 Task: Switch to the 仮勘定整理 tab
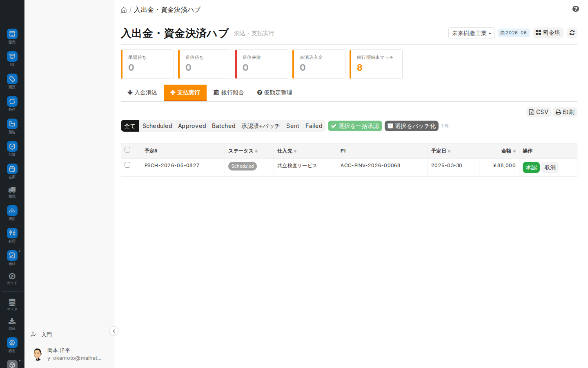(274, 93)
